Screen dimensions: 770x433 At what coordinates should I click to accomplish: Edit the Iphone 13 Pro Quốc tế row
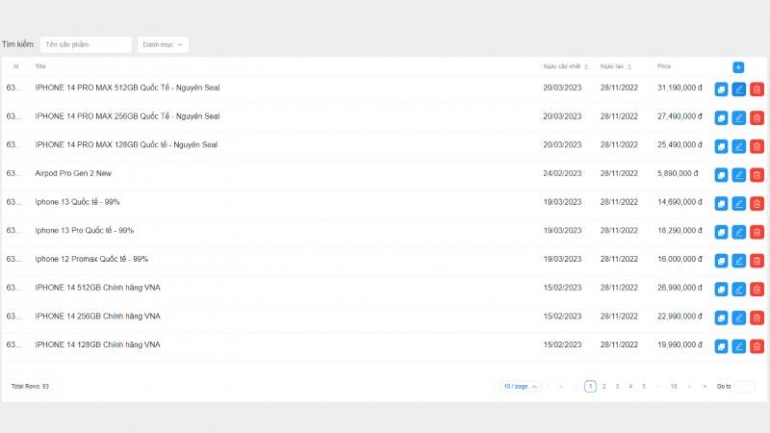(x=739, y=232)
